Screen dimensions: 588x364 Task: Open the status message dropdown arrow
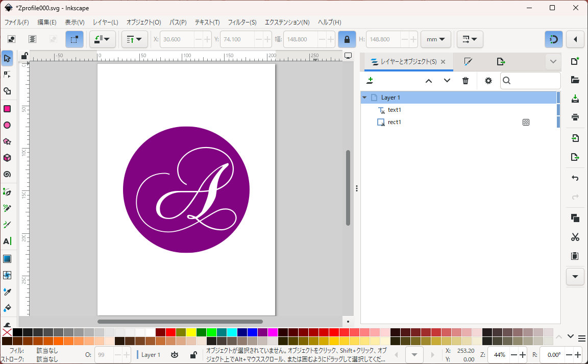tap(414, 355)
